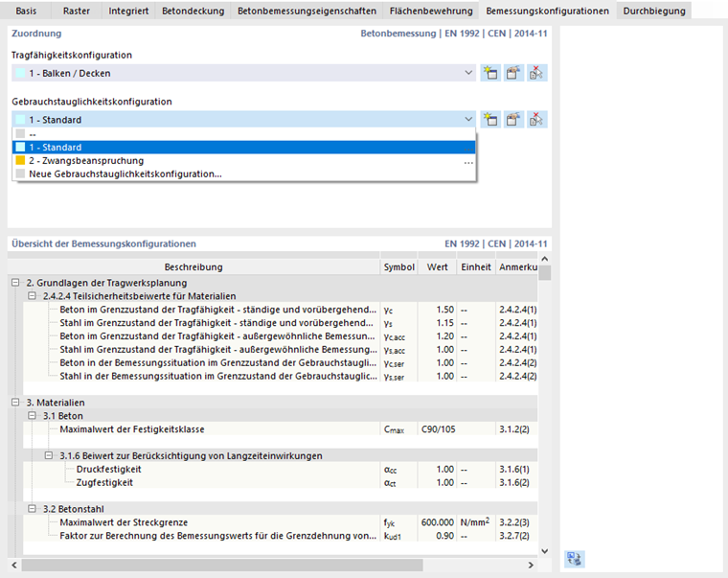Click the Einheit column header

476,267
